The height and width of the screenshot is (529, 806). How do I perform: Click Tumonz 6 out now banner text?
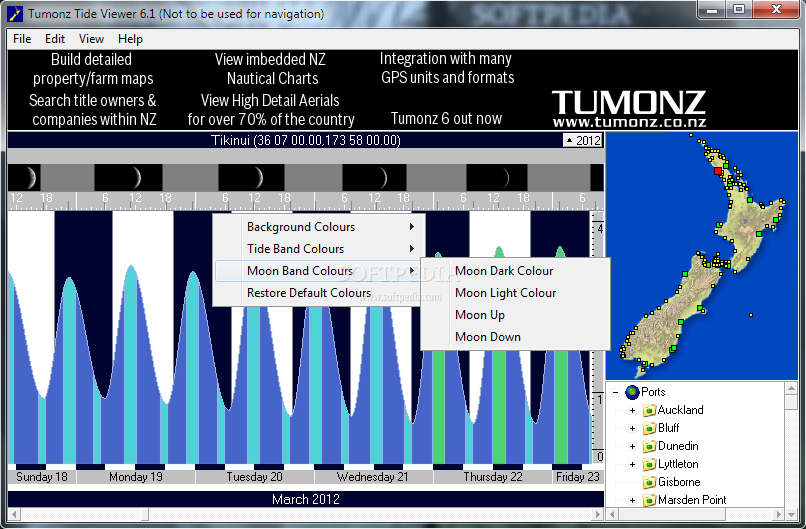point(446,119)
